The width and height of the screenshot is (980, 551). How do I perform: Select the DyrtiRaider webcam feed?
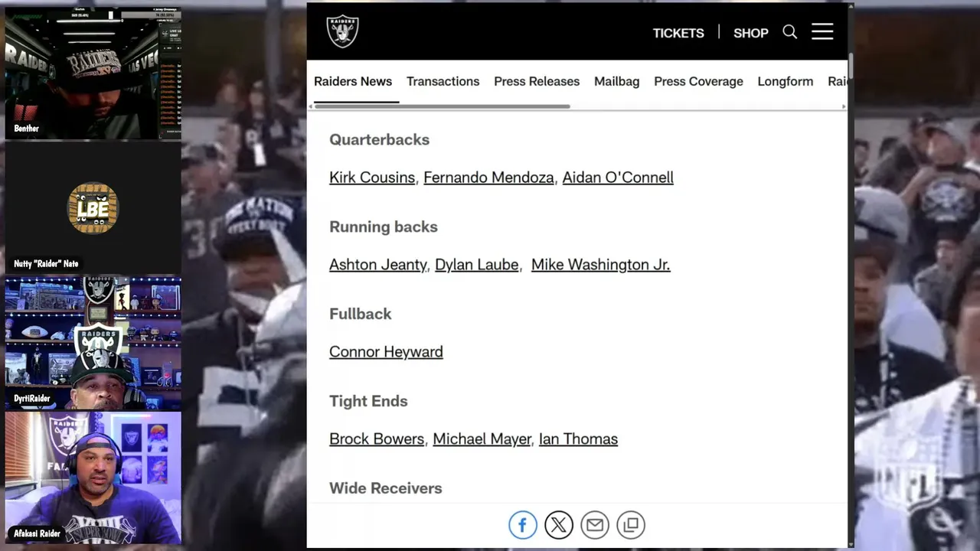tap(93, 343)
